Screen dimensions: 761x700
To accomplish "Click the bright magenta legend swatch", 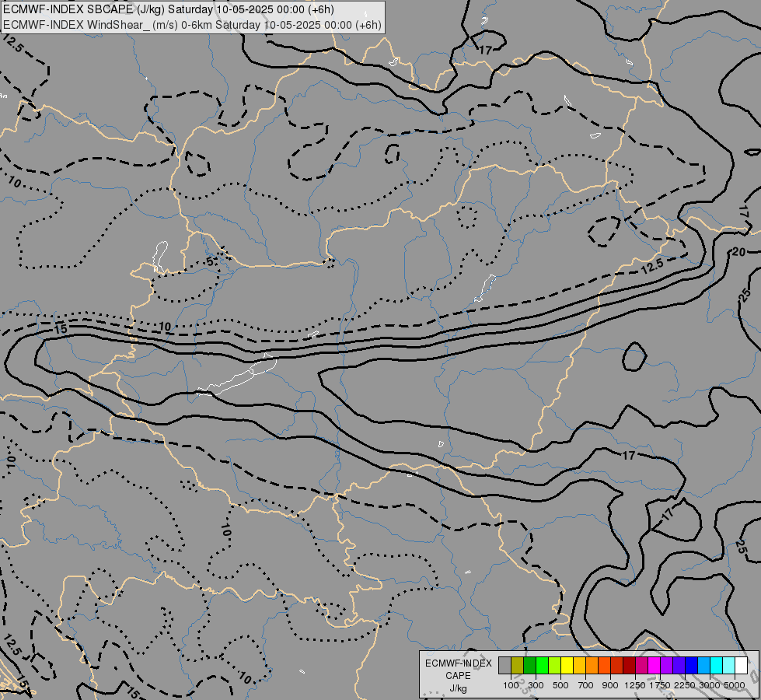I will click(654, 665).
